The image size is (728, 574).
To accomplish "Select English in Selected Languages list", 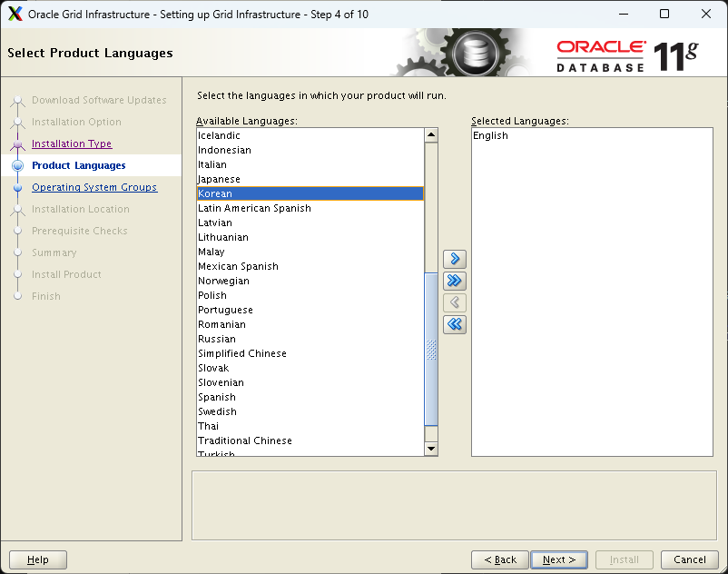I will [592, 135].
